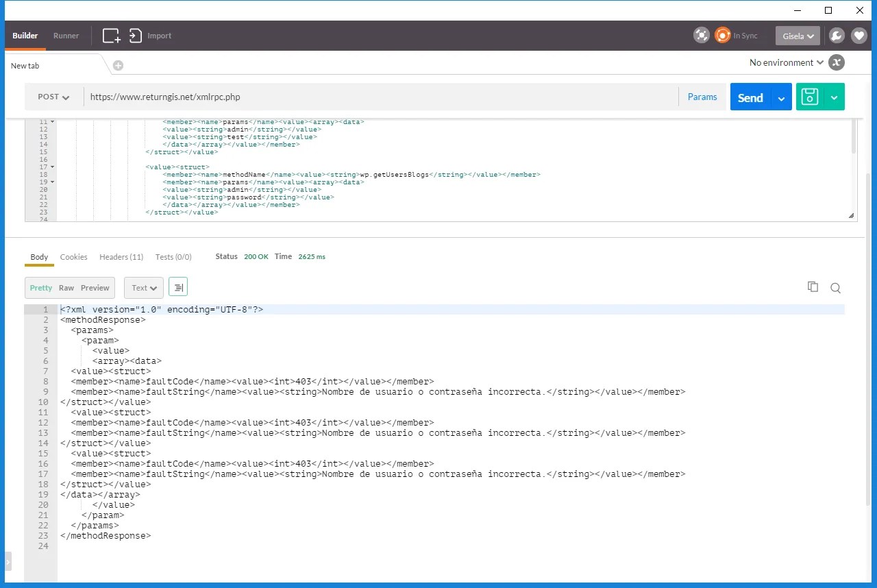Click line 1 xml version declaration

coord(162,310)
